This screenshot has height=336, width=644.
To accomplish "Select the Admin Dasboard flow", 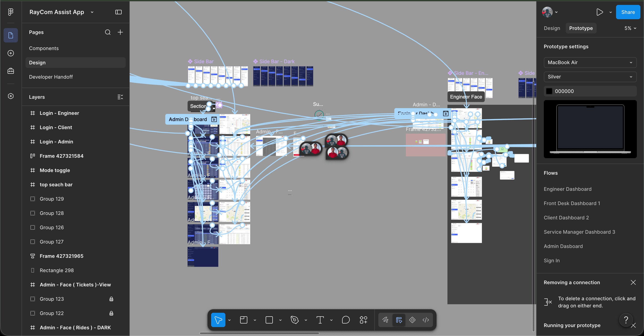I will tap(563, 246).
